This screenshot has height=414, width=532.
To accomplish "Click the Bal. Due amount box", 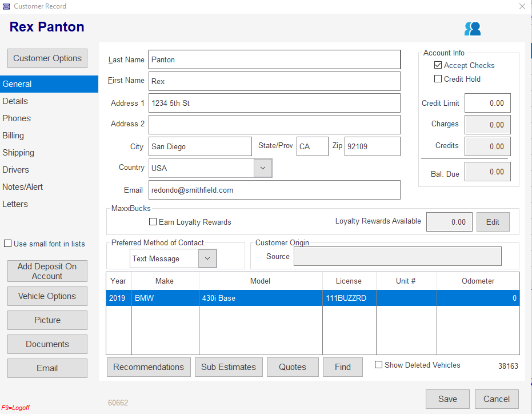I will pyautogui.click(x=487, y=172).
